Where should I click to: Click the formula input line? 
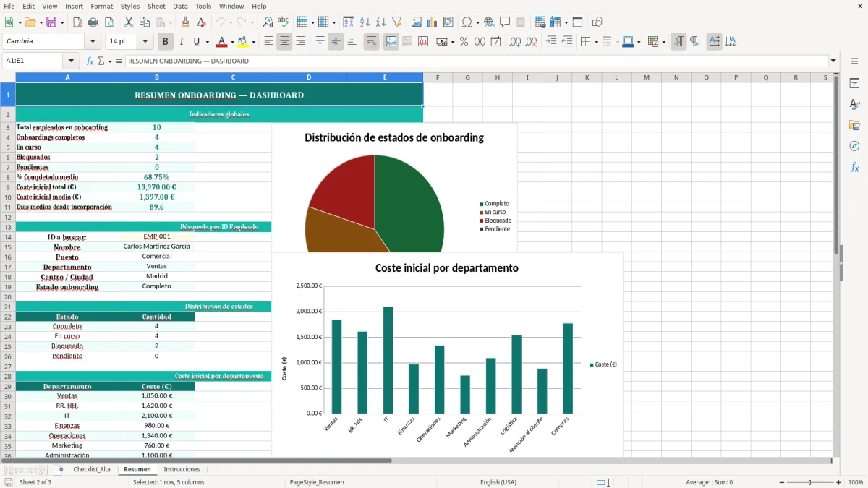click(477, 61)
